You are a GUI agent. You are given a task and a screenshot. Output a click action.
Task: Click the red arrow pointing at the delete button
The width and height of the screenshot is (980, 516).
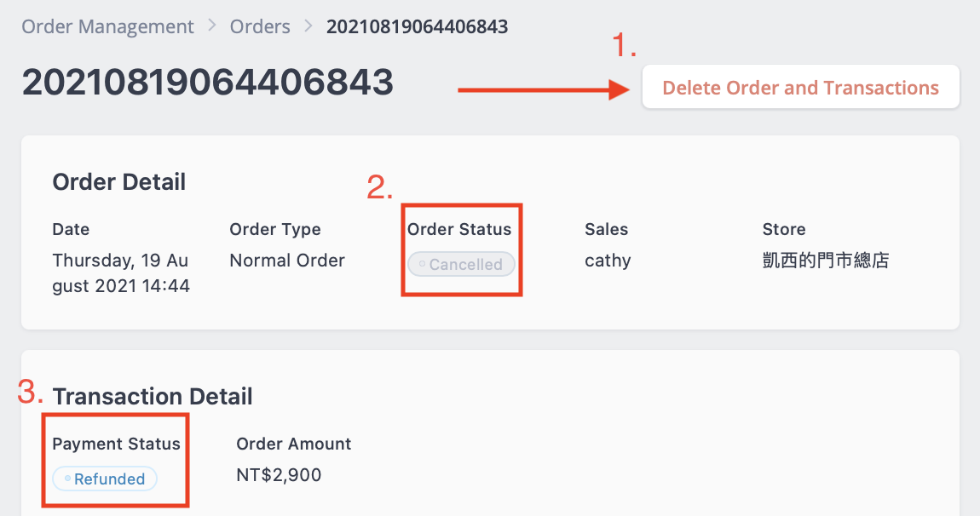tap(545, 88)
